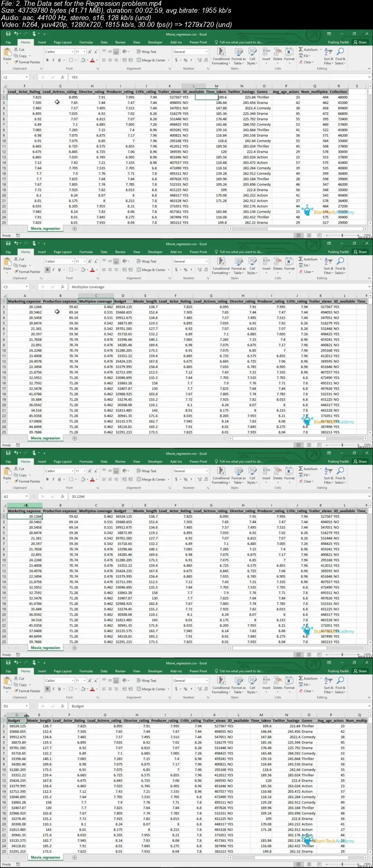373x868 pixels.
Task: Turn off Bold in the C1 Excel window
Action: click(x=47, y=270)
